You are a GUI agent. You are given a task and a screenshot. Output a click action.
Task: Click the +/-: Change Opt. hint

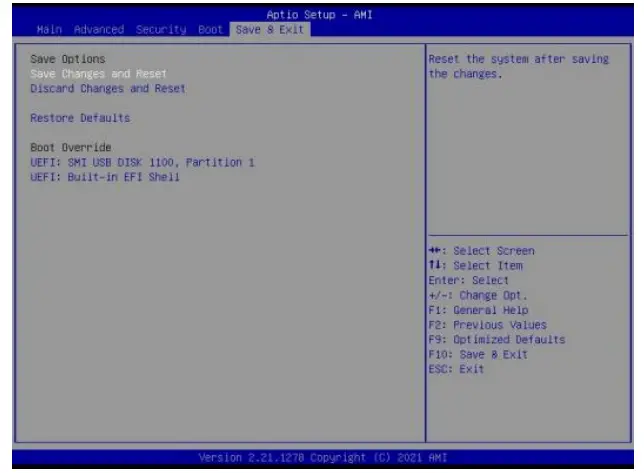[478, 295]
